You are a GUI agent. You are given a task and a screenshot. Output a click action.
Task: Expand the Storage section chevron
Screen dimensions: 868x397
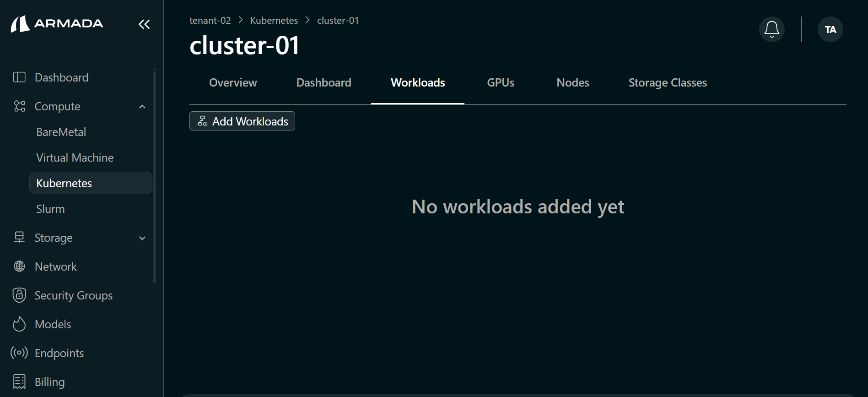click(142, 238)
